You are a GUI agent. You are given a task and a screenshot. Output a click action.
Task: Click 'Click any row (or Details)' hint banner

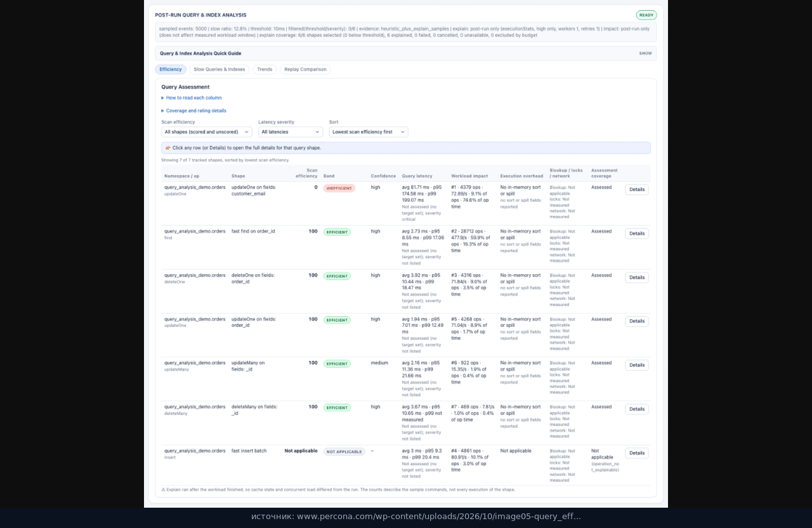(x=406, y=148)
